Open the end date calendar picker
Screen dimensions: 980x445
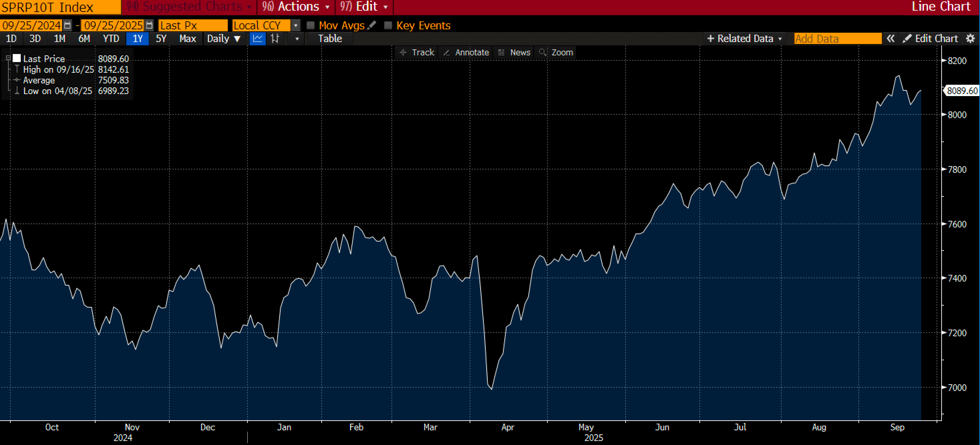tap(150, 25)
